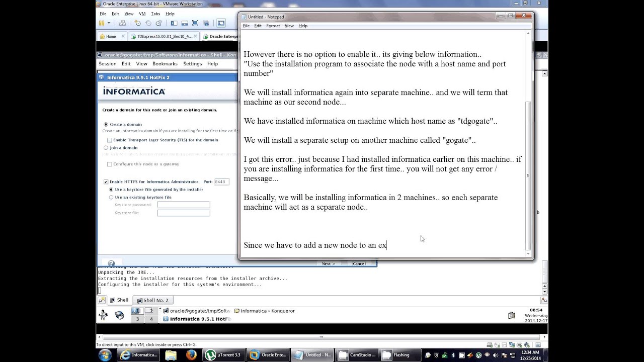The height and width of the screenshot is (362, 644).
Task: Select Use an existing keystore file
Action: click(x=111, y=197)
